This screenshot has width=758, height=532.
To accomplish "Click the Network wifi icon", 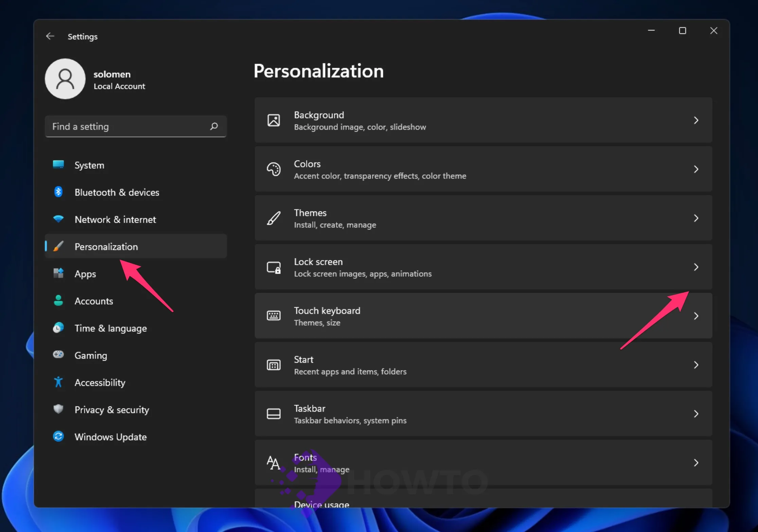I will [x=58, y=219].
